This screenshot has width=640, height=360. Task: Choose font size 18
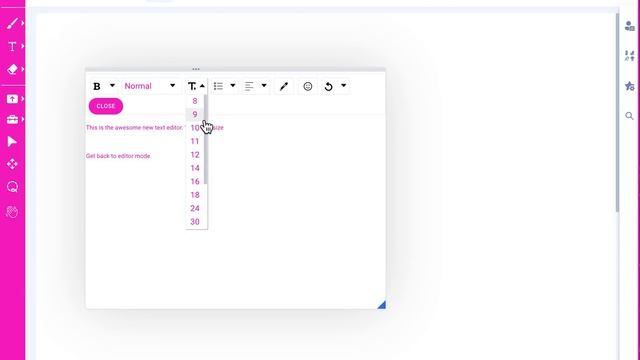pos(195,195)
